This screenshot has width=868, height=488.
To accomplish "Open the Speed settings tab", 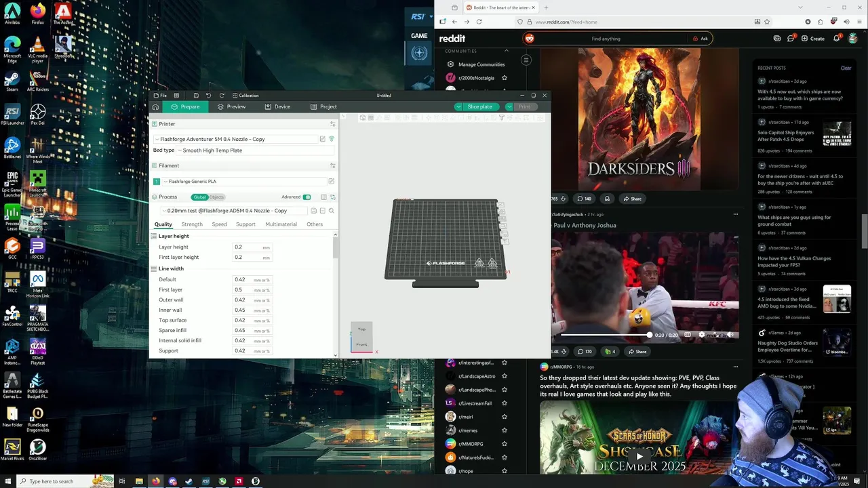I will [219, 224].
